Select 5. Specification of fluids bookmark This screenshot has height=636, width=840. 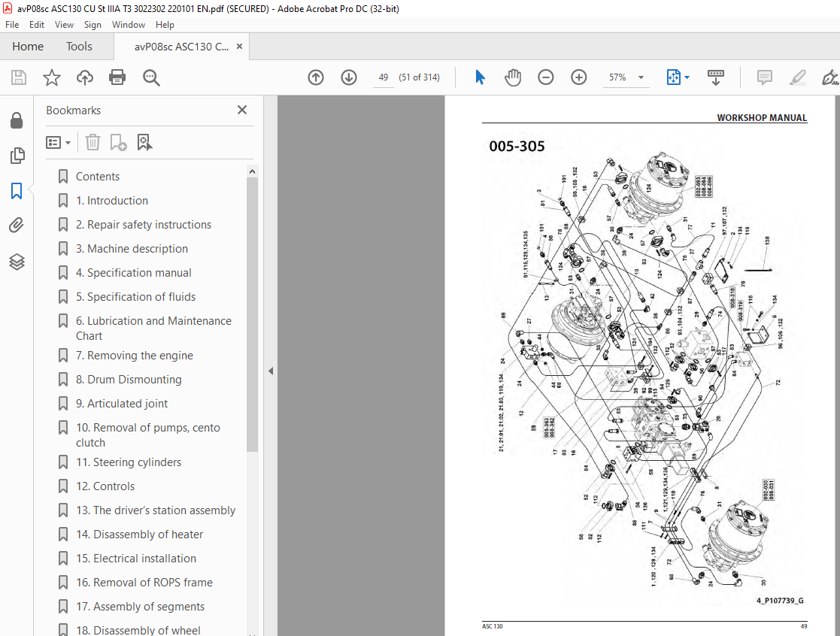pos(135,297)
